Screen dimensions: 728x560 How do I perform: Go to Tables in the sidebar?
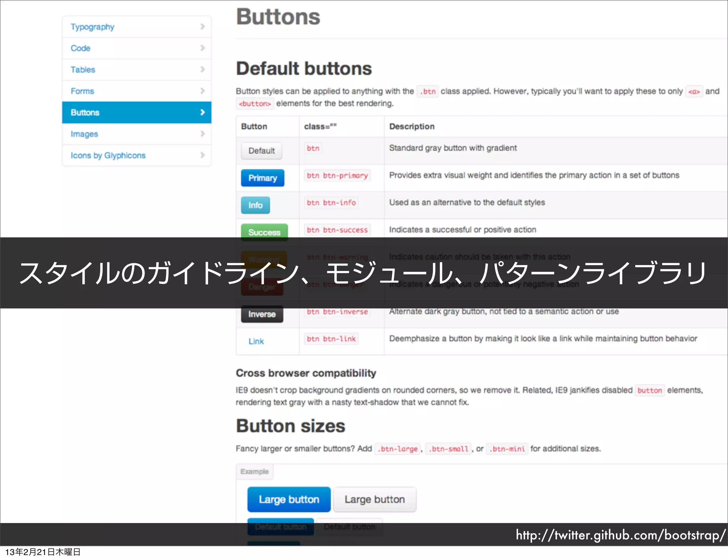(x=136, y=70)
